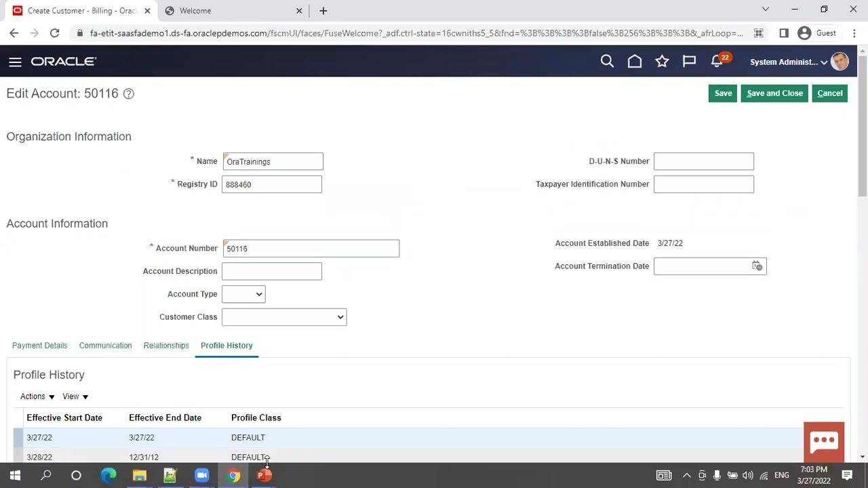The width and height of the screenshot is (868, 488).
Task: Open the Oracle navigator hamburger menu
Action: [x=15, y=62]
